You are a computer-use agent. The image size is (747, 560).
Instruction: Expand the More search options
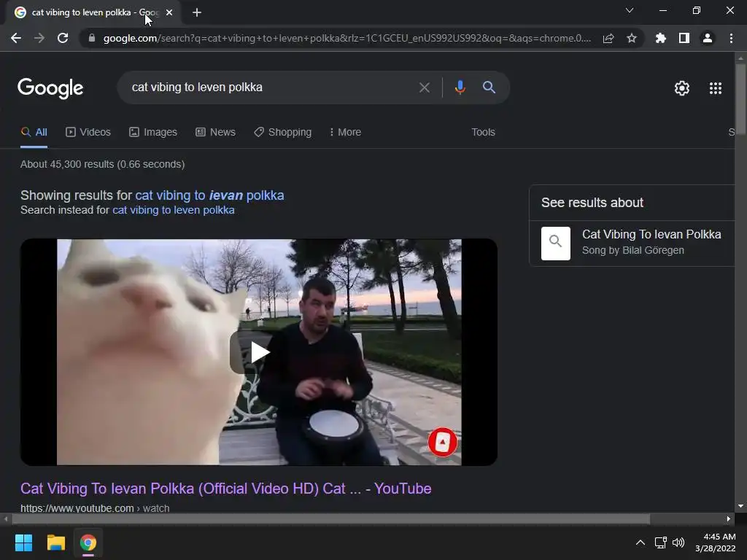[x=345, y=133]
